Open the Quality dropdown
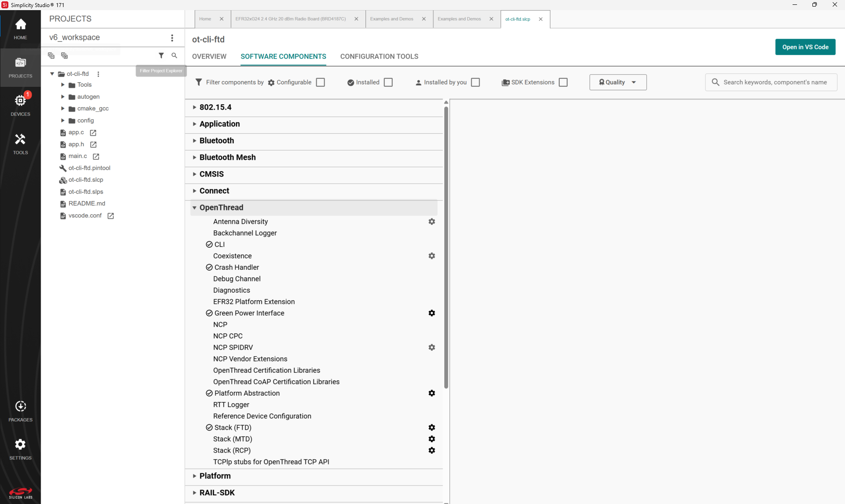The height and width of the screenshot is (504, 845). pyautogui.click(x=618, y=82)
